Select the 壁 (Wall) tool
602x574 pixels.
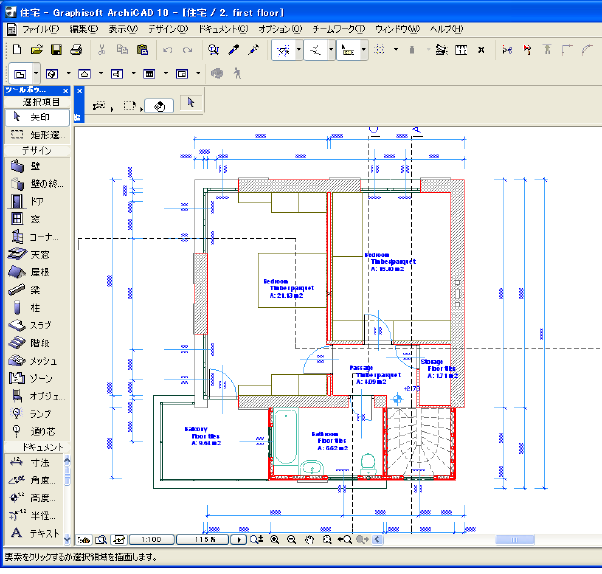[x=35, y=166]
